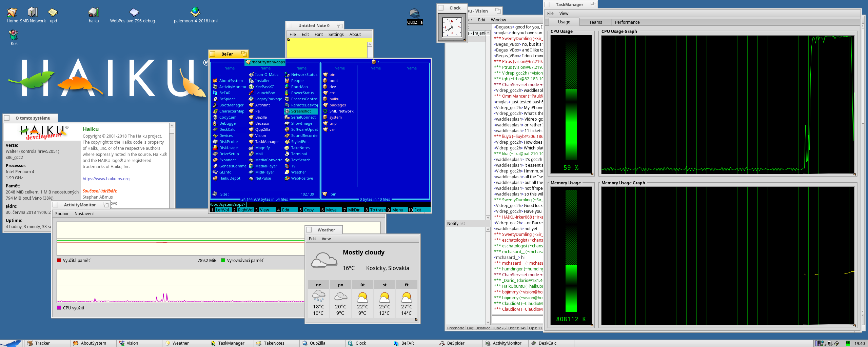
Task: Launch ProcessController from BeFar
Action: coord(303,99)
